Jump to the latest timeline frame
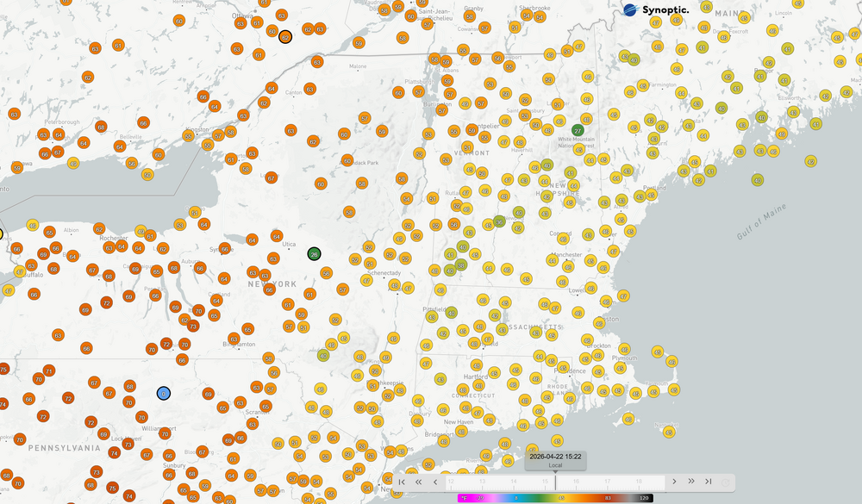This screenshot has width=862, height=504. tap(708, 482)
